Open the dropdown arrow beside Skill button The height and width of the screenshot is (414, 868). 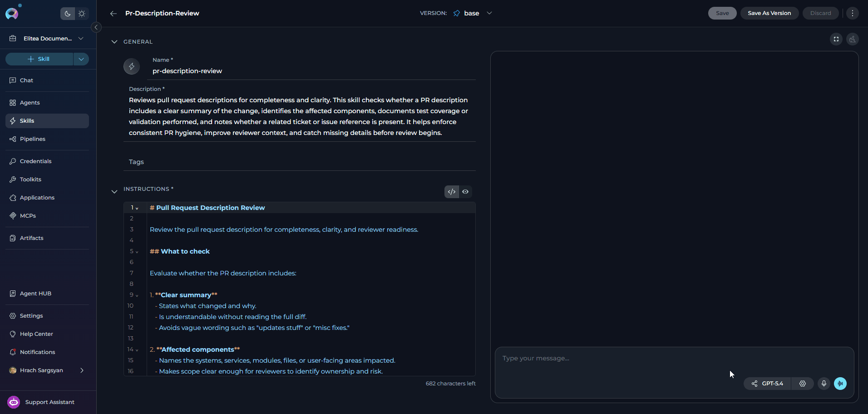[x=81, y=59]
